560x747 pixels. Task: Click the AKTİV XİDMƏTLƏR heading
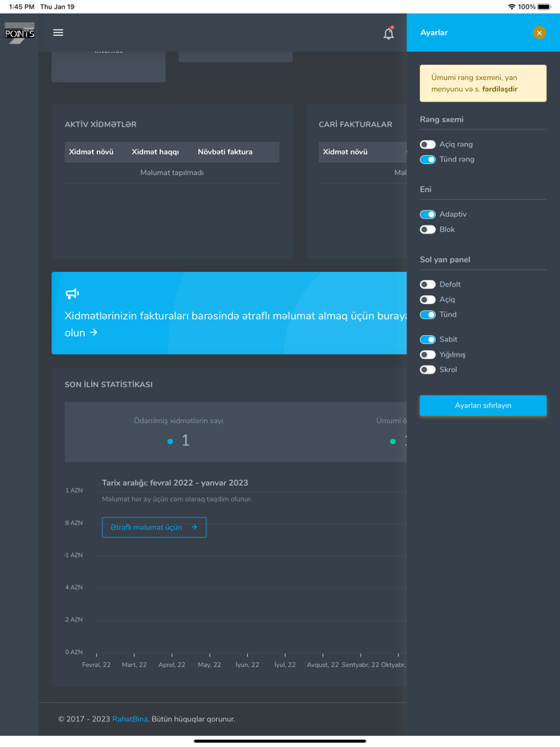101,124
